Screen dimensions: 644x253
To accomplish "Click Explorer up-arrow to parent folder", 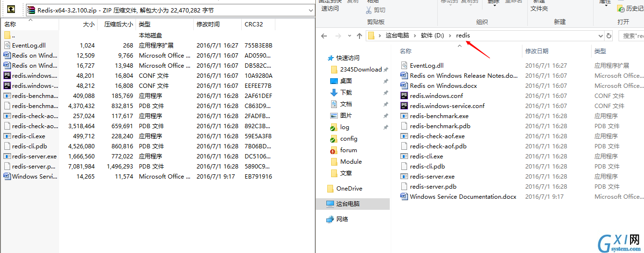I will [359, 36].
